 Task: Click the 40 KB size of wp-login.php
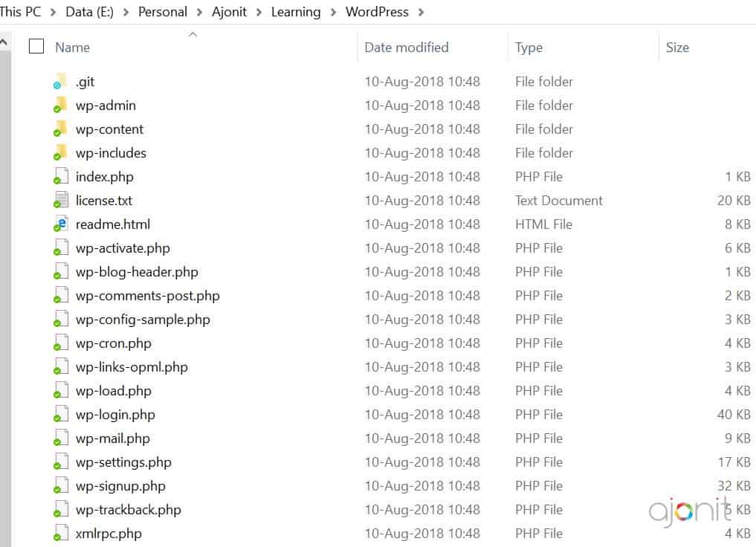point(734,415)
